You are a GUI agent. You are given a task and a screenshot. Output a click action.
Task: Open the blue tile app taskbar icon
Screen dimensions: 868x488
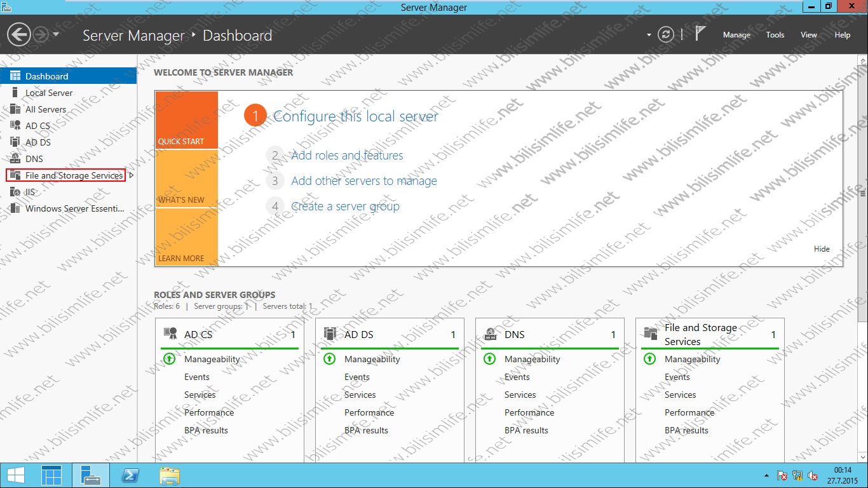(x=52, y=475)
